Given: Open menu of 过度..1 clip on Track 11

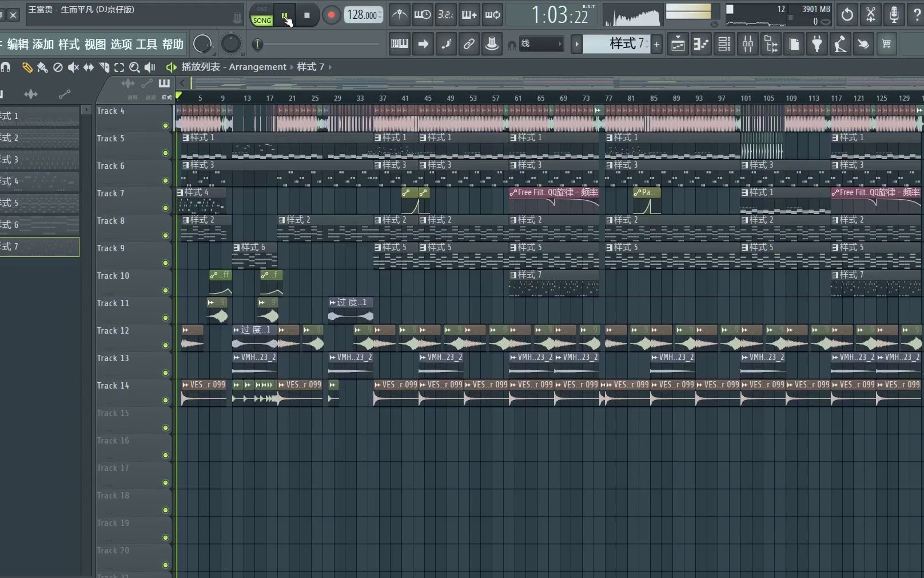Looking at the screenshot, I should [x=333, y=303].
